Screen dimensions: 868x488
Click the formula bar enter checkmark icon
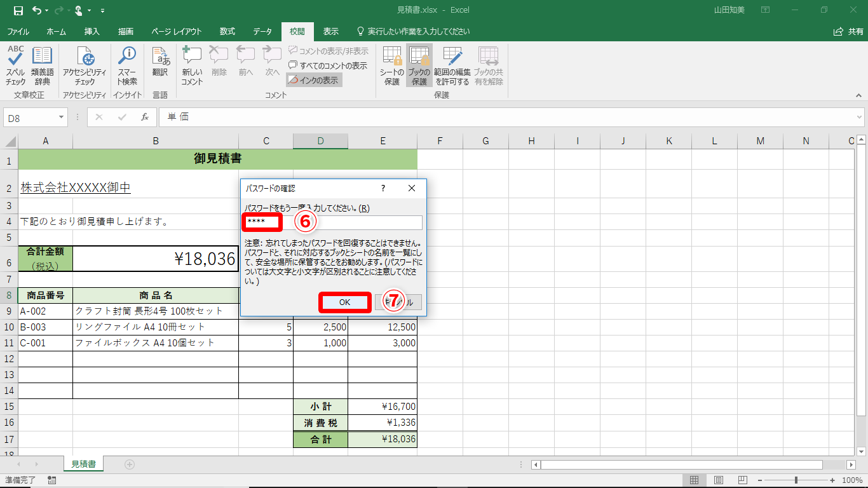122,117
